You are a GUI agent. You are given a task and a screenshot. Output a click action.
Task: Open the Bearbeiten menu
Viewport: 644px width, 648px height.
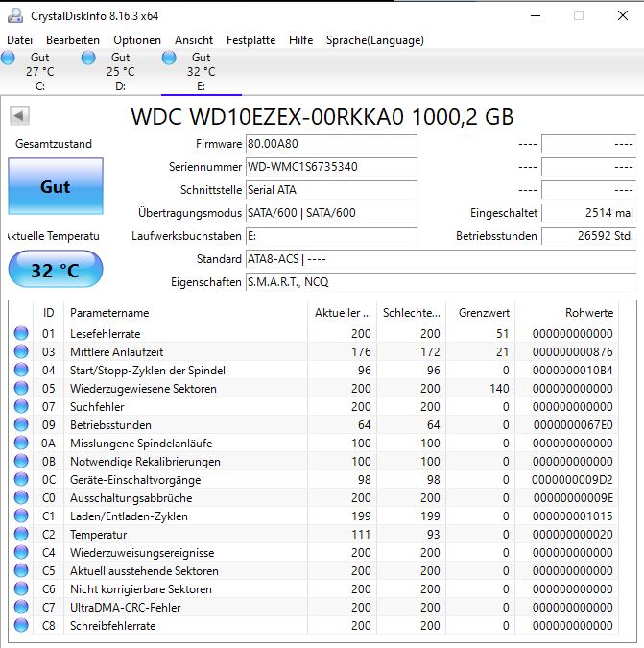(73, 40)
